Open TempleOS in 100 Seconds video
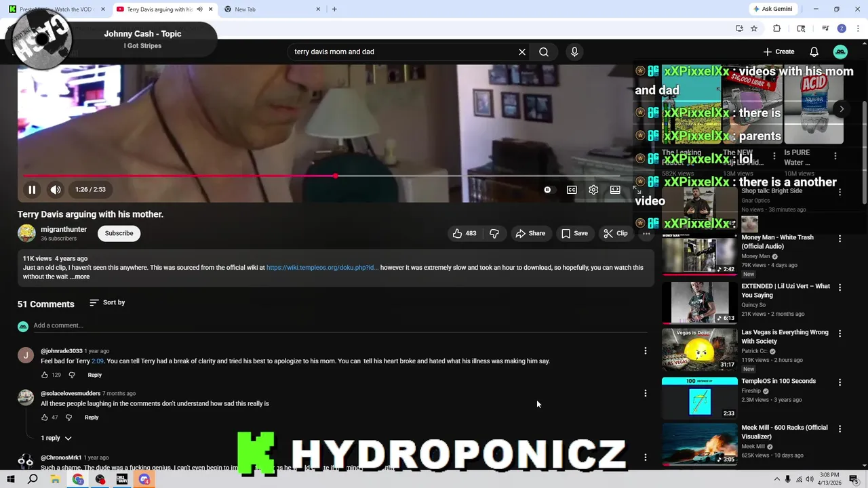 778,381
